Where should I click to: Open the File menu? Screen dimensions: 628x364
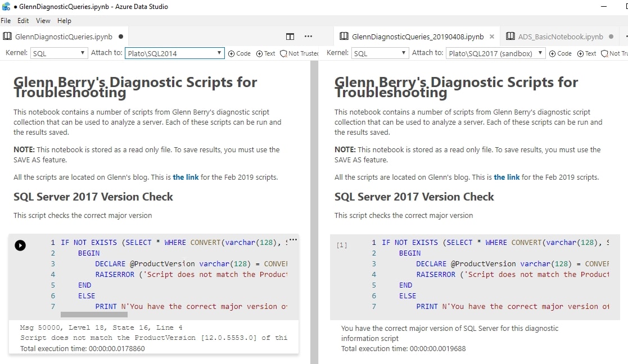(6, 21)
